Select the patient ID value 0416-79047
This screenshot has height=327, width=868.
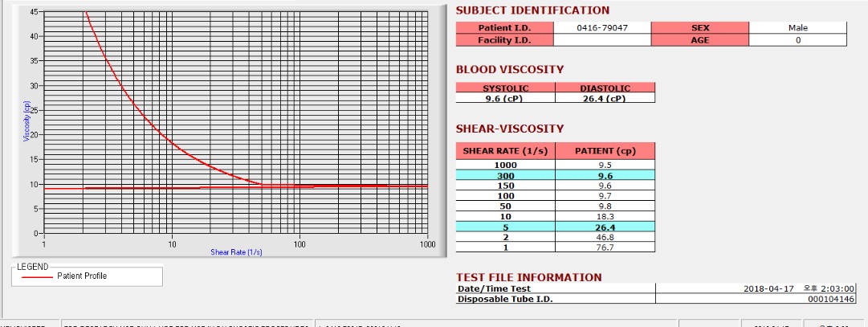pyautogui.click(x=602, y=27)
